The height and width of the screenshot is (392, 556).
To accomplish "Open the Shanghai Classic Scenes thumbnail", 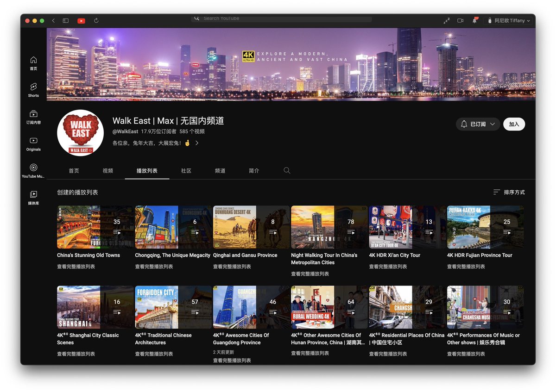I will [95, 307].
